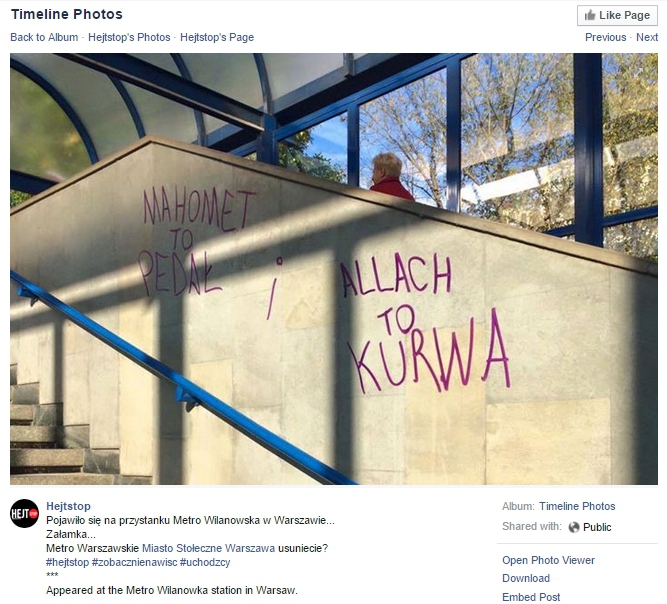Click the Timeline Photos heading
The image size is (667, 604).
coord(67,14)
